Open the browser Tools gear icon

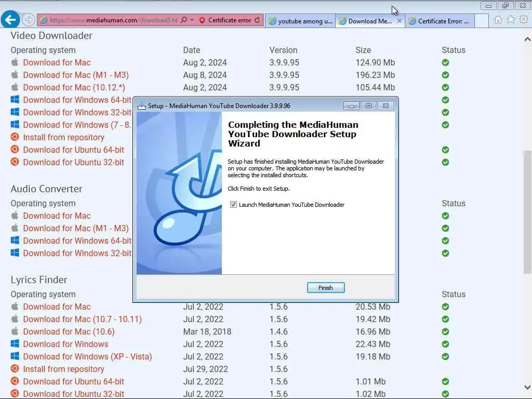(x=524, y=20)
